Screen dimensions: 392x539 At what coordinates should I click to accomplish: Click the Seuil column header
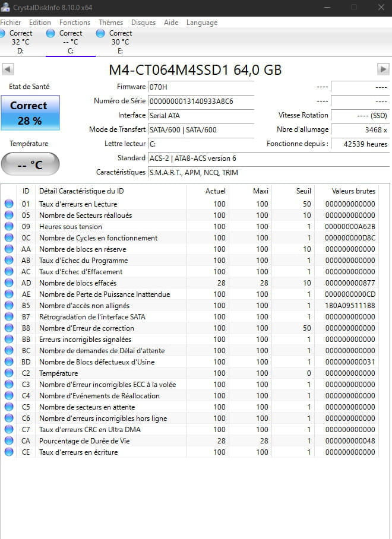[x=293, y=191]
